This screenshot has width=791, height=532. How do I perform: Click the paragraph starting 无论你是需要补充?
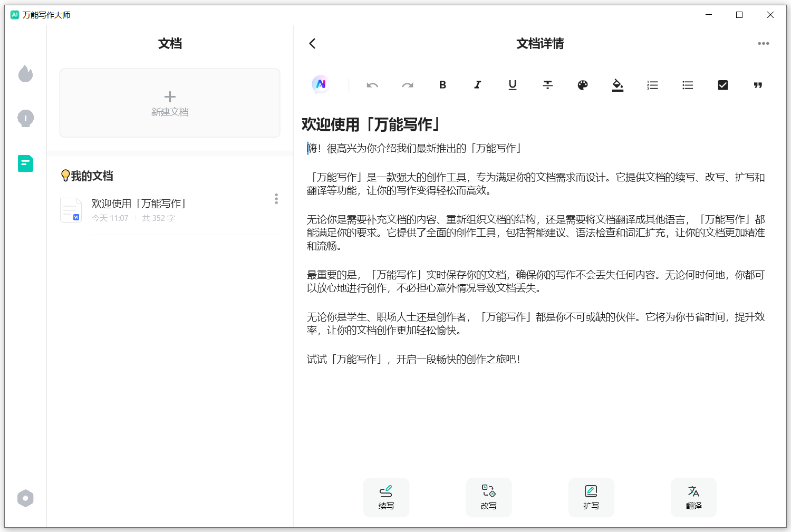pyautogui.click(x=536, y=233)
